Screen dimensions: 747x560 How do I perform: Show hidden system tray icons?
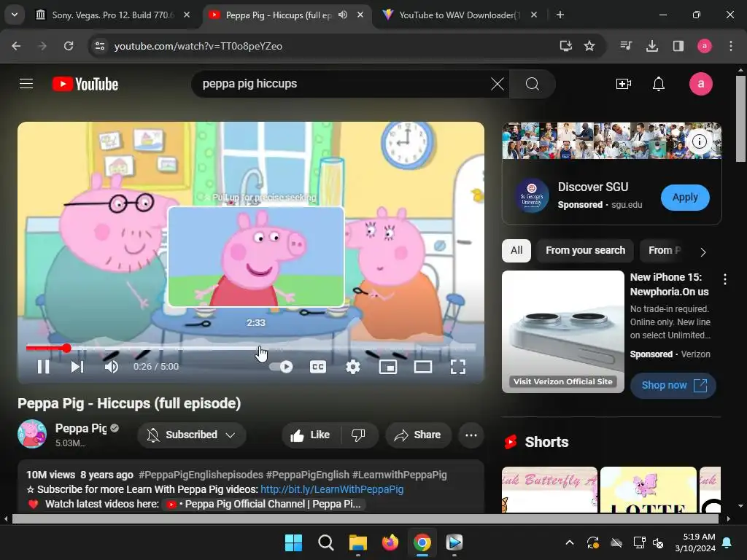pyautogui.click(x=570, y=542)
